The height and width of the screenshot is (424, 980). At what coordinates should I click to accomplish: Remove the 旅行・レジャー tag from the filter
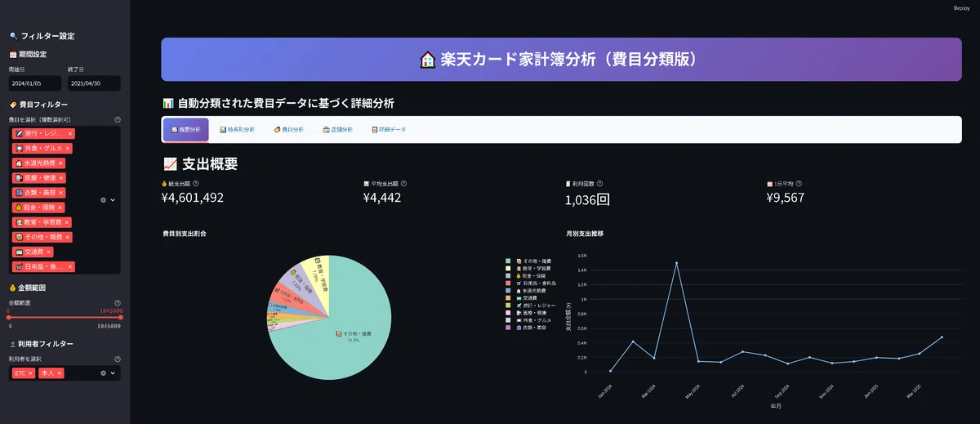[x=70, y=133]
